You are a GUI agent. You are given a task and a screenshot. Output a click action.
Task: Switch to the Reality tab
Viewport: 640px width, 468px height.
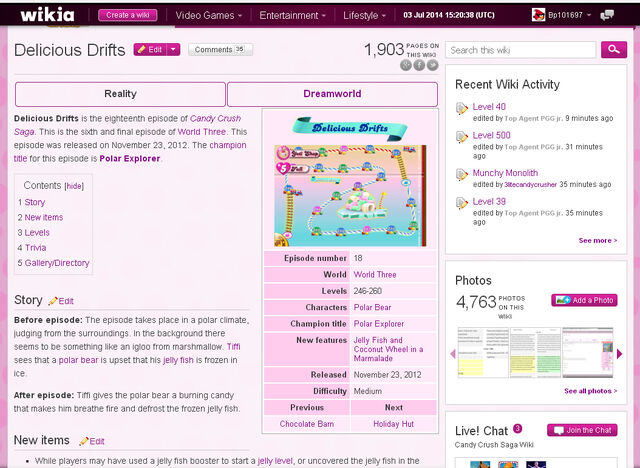(x=120, y=94)
